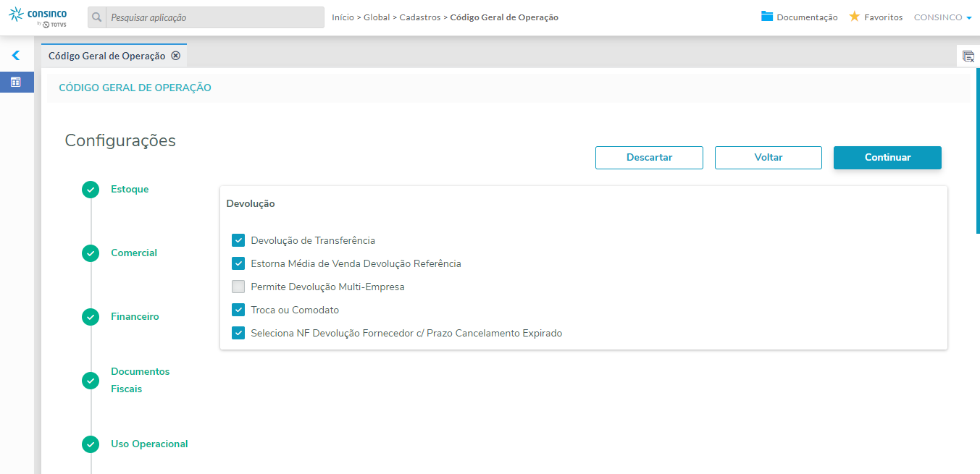Open Favoritos star icon
This screenshot has height=474, width=980.
855,17
